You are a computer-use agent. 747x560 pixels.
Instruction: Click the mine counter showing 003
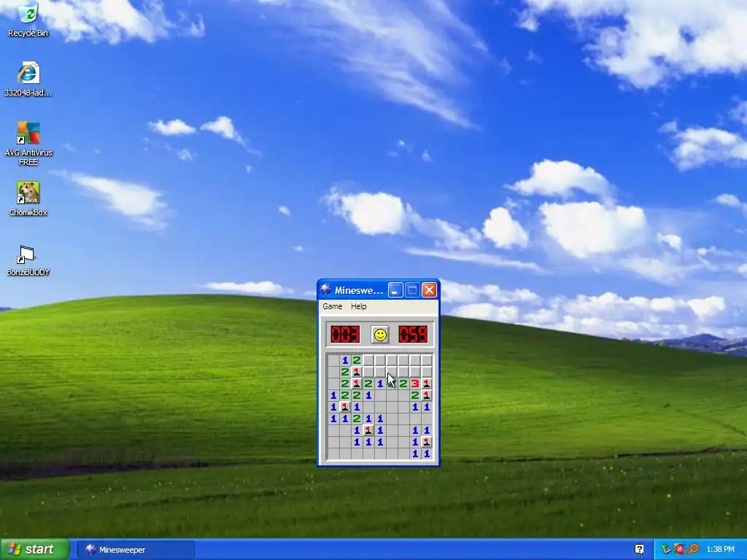point(345,334)
